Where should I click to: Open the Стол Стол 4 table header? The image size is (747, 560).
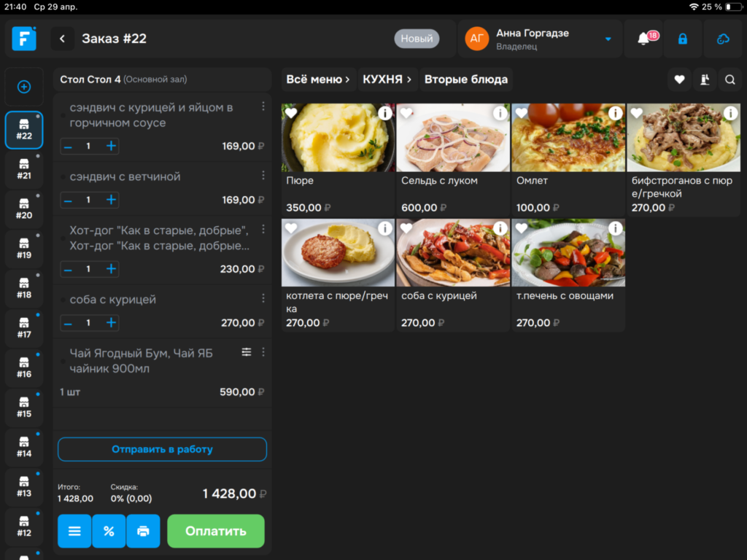(162, 79)
